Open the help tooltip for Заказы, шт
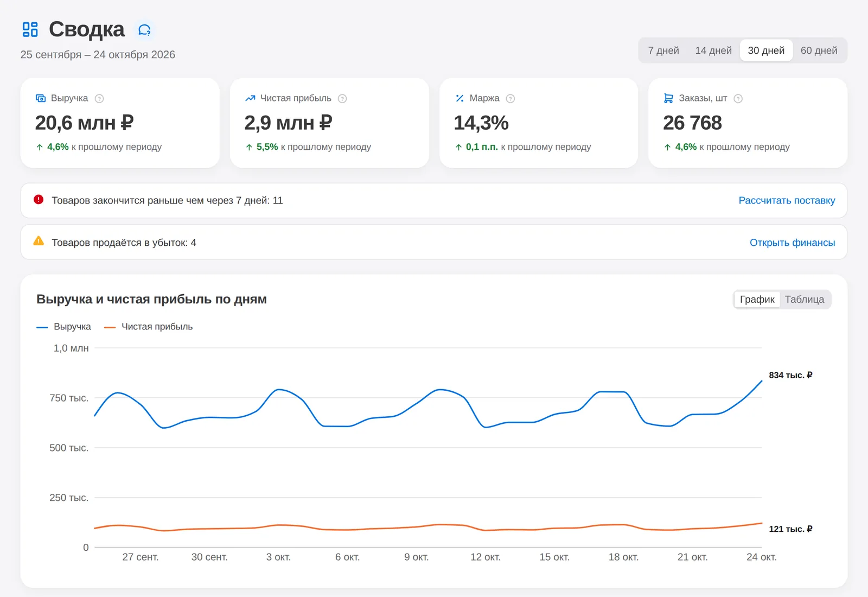 (x=738, y=98)
